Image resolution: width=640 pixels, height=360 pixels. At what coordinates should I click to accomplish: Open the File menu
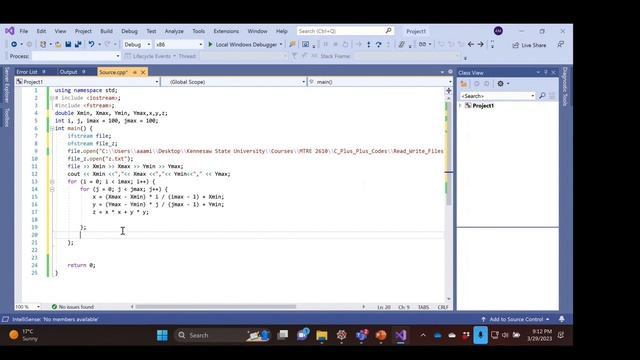24,31
